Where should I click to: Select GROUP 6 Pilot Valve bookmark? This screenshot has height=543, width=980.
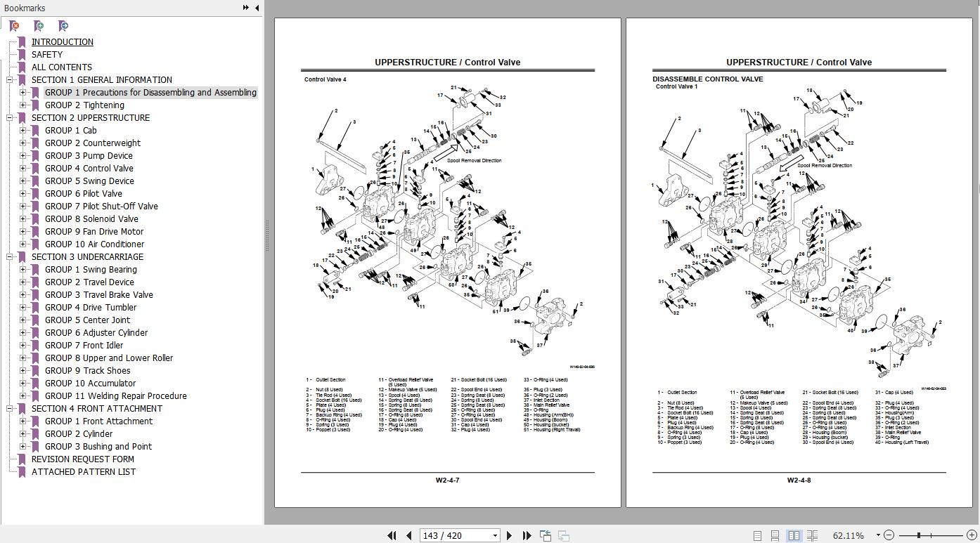pyautogui.click(x=84, y=193)
